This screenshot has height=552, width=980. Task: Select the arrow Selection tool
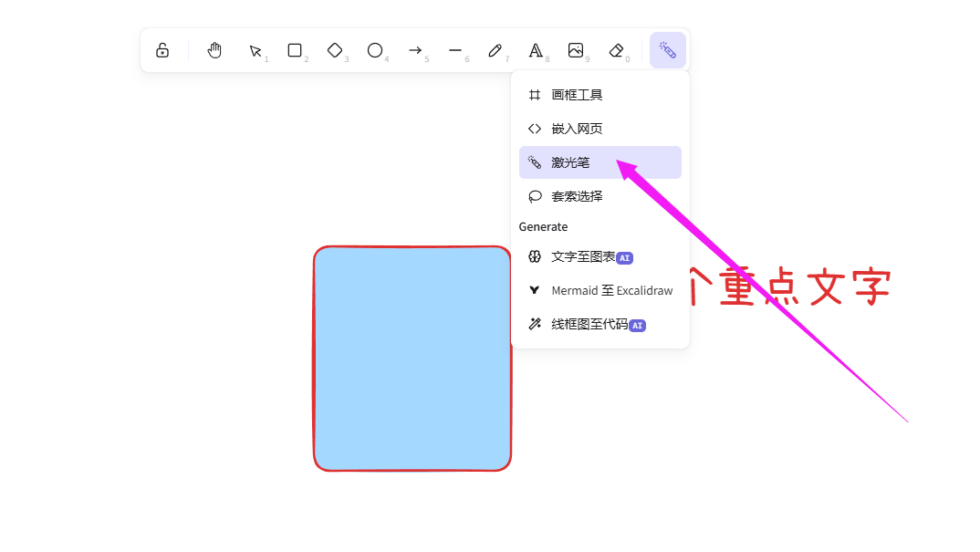pos(255,51)
